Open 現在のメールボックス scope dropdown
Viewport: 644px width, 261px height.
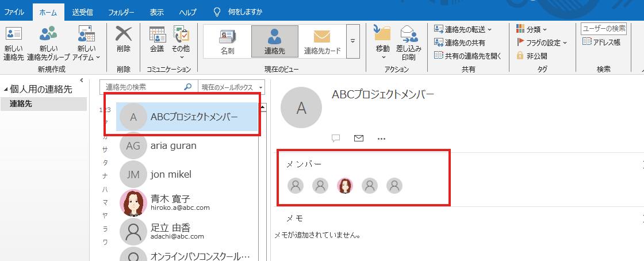coord(231,87)
